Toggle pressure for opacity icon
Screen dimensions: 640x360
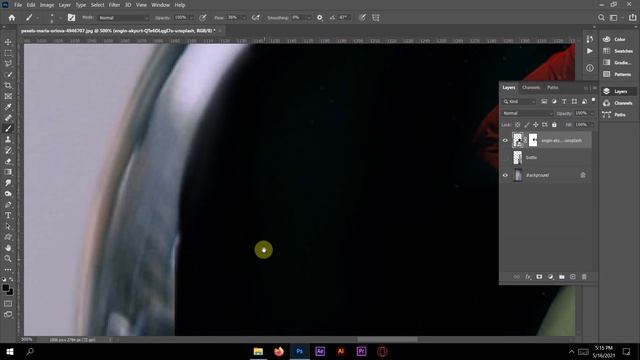[x=203, y=18]
